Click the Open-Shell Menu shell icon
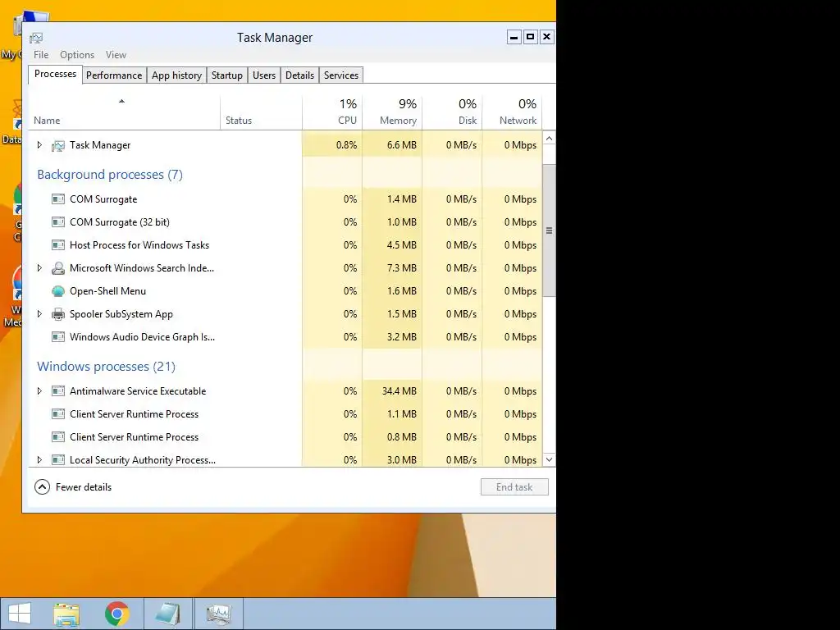 pyautogui.click(x=58, y=291)
